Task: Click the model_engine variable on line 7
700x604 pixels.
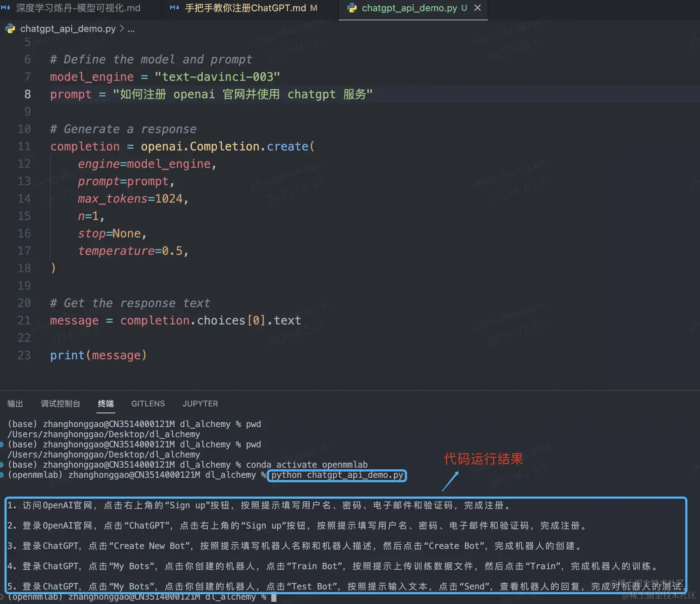Action: click(x=92, y=77)
